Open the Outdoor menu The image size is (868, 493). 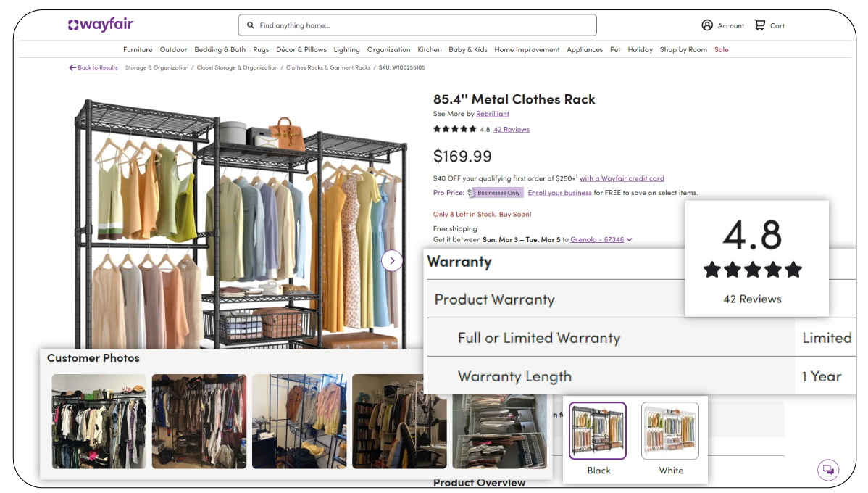(x=173, y=50)
